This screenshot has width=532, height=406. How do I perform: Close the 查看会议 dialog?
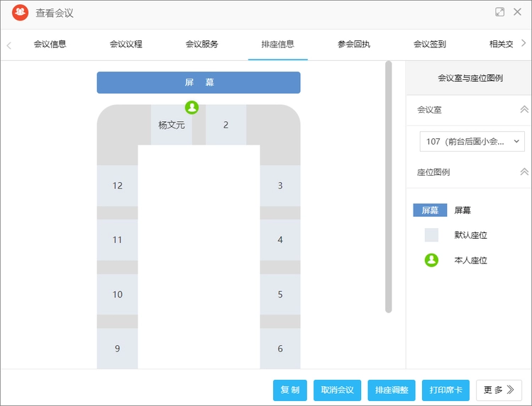pos(517,12)
